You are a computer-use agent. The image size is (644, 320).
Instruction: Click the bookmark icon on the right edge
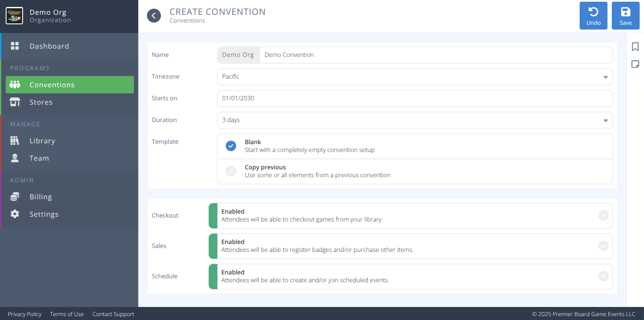[x=635, y=46]
